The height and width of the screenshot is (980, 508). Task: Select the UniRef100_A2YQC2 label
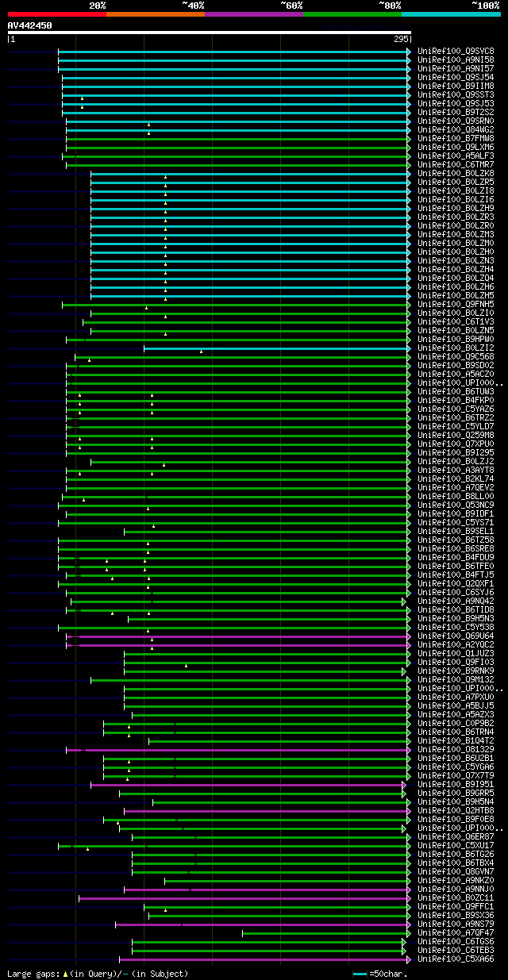point(456,644)
